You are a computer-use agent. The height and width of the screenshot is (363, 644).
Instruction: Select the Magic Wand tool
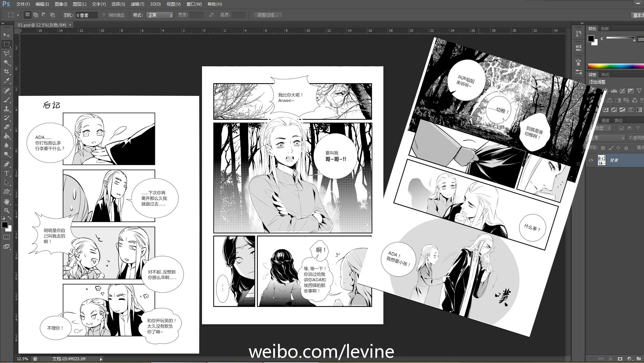pos(7,62)
